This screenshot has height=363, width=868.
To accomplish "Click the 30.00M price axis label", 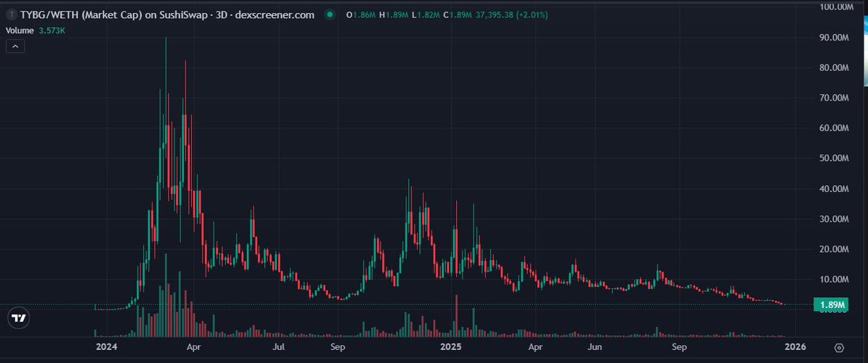I will [x=833, y=219].
